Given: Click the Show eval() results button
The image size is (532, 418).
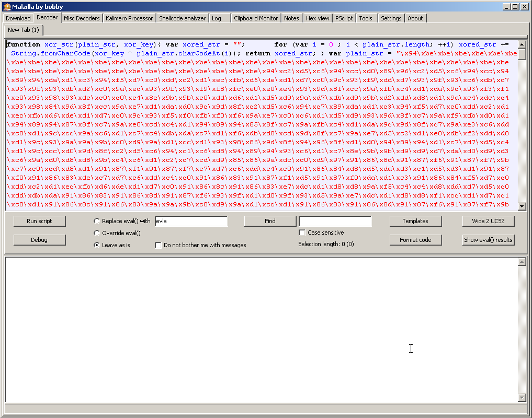Looking at the screenshot, I should click(x=488, y=240).
